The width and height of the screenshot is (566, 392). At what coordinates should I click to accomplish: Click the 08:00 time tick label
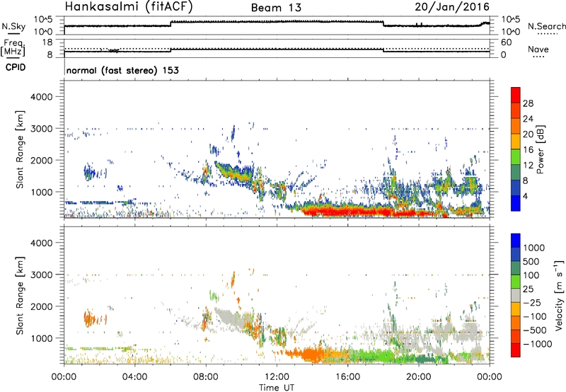pyautogui.click(x=206, y=377)
